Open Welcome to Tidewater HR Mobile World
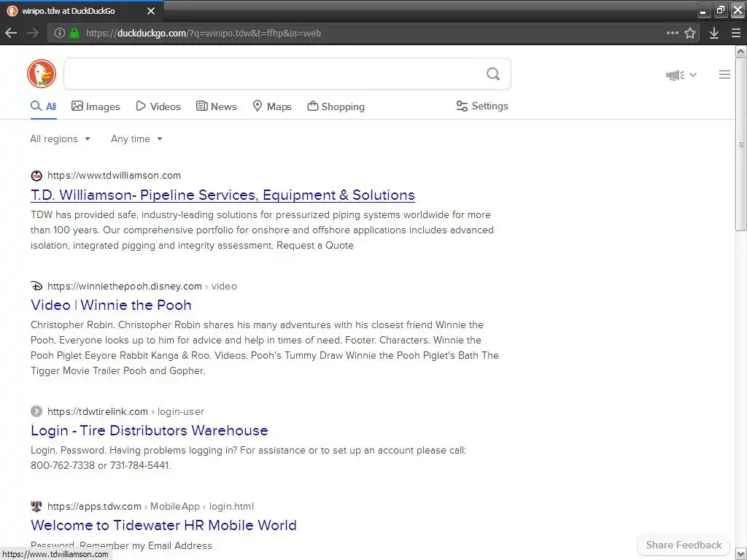Image resolution: width=747 pixels, height=560 pixels. [x=163, y=525]
